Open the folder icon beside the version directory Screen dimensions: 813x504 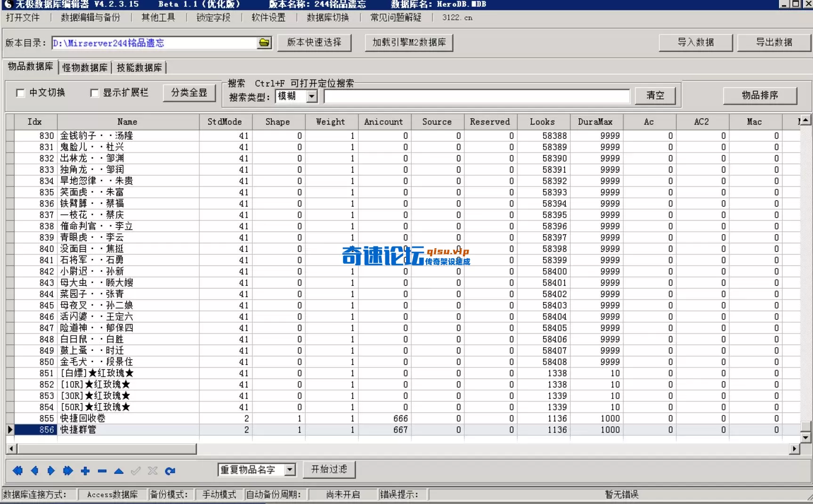pos(264,42)
